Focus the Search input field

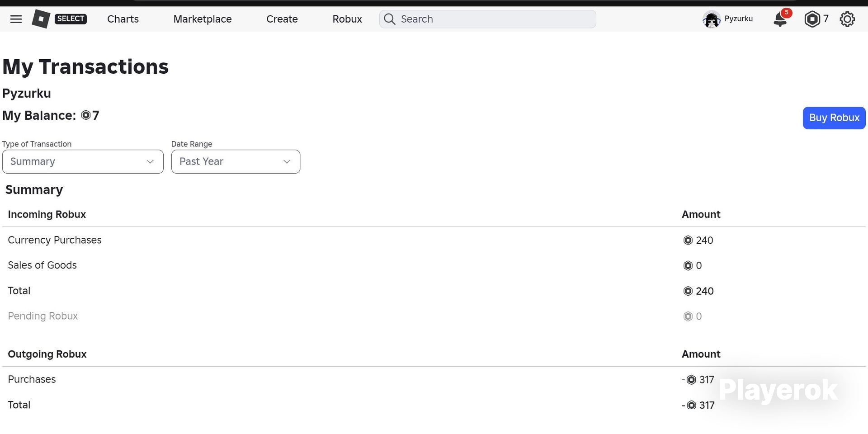point(487,19)
